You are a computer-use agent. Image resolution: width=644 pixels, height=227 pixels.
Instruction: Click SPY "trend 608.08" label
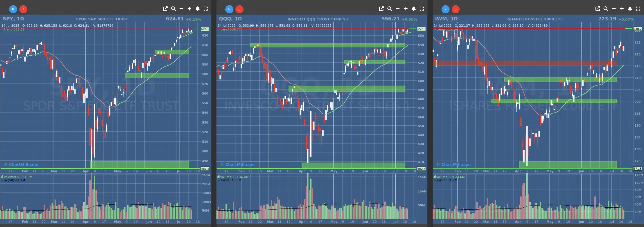pyautogui.click(x=14, y=30)
